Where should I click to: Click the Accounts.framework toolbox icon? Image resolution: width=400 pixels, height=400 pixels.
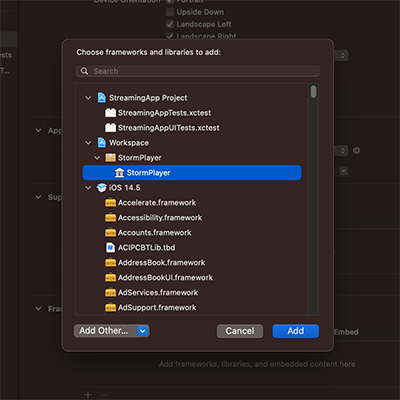pyautogui.click(x=110, y=233)
